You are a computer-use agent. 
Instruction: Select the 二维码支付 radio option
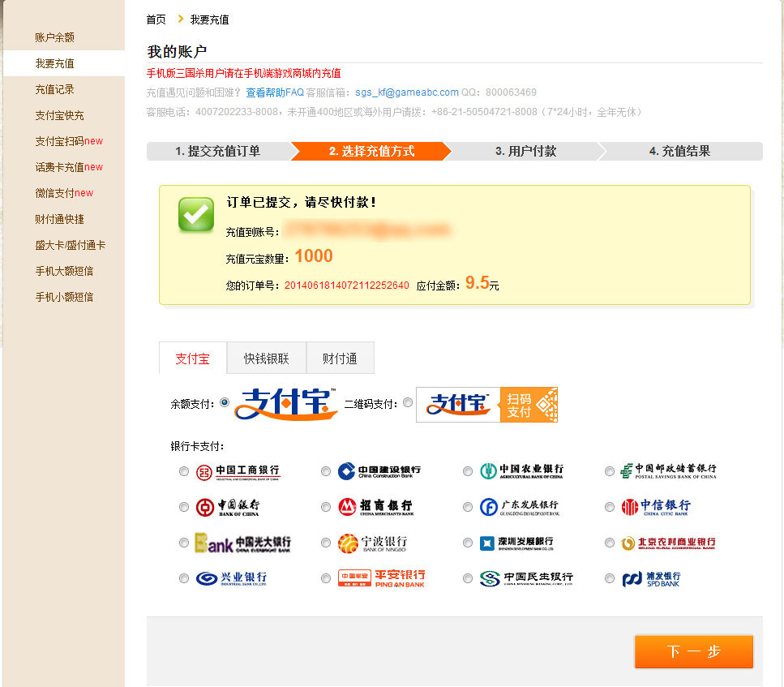[408, 401]
